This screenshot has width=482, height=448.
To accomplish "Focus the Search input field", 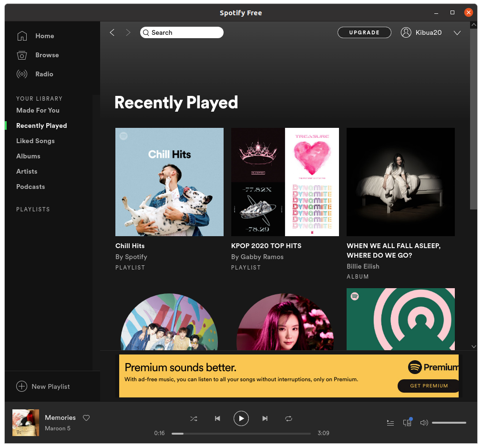I will 182,32.
